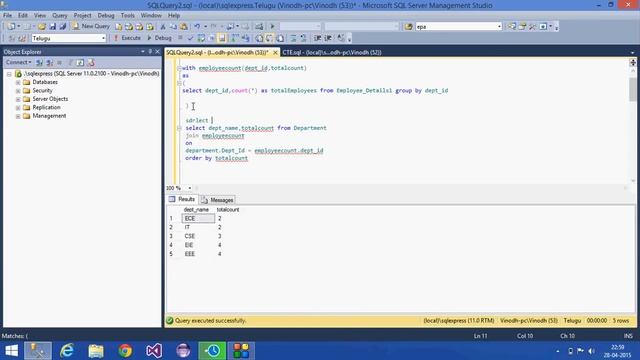Open the Window menu
Viewport: 640px width, 360px height.
(x=151, y=16)
